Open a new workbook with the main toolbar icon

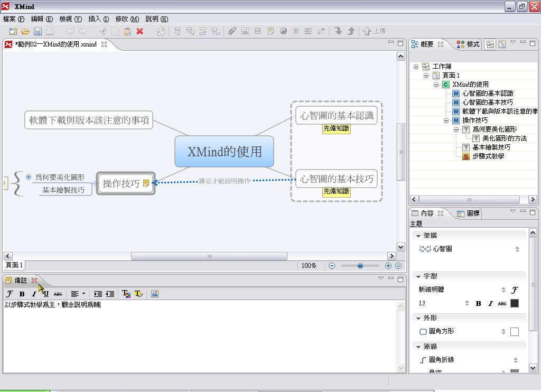coord(13,31)
